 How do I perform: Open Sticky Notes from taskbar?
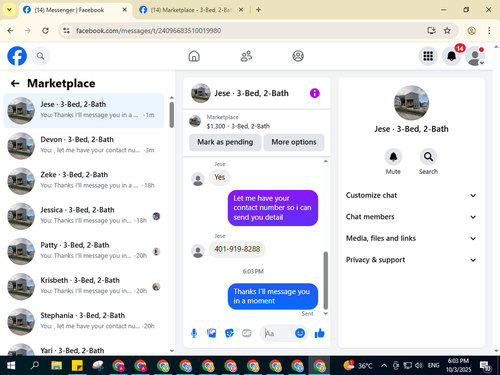pyautogui.click(x=77, y=366)
